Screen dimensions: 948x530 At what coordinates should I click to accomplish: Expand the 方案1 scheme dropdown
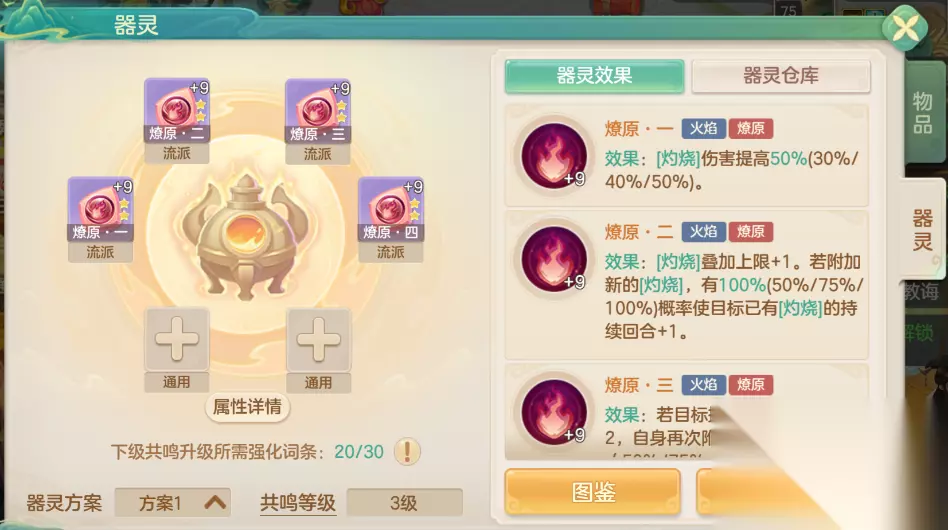point(173,503)
